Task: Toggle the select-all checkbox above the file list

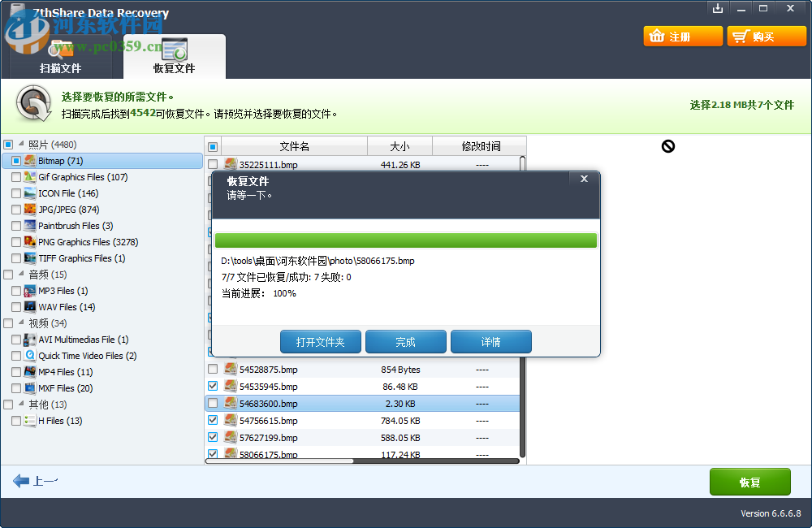Action: 213,145
